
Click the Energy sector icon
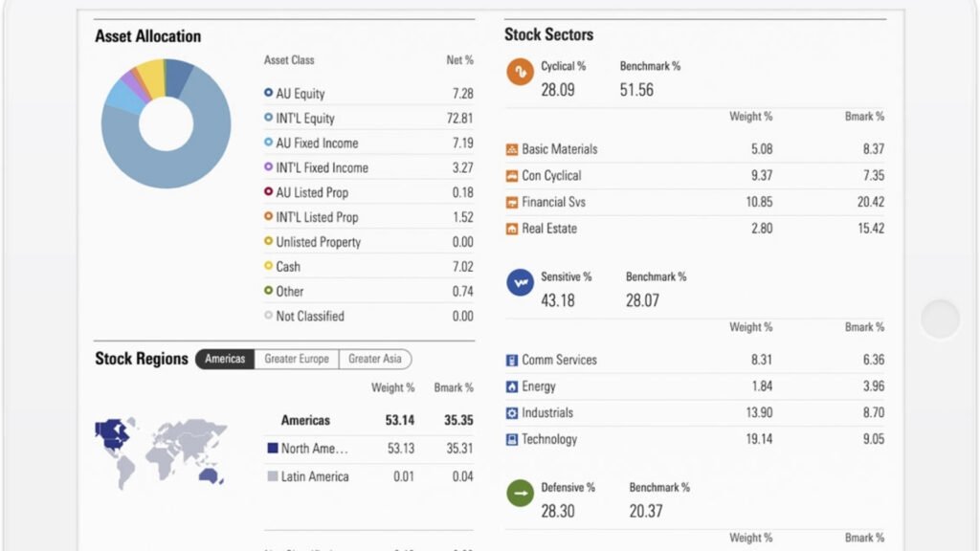click(x=512, y=386)
